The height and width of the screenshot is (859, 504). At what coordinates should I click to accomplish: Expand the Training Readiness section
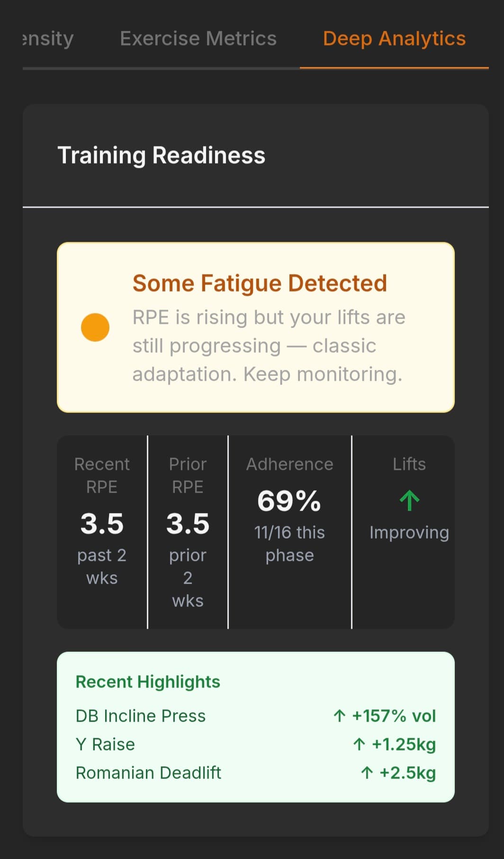(162, 155)
